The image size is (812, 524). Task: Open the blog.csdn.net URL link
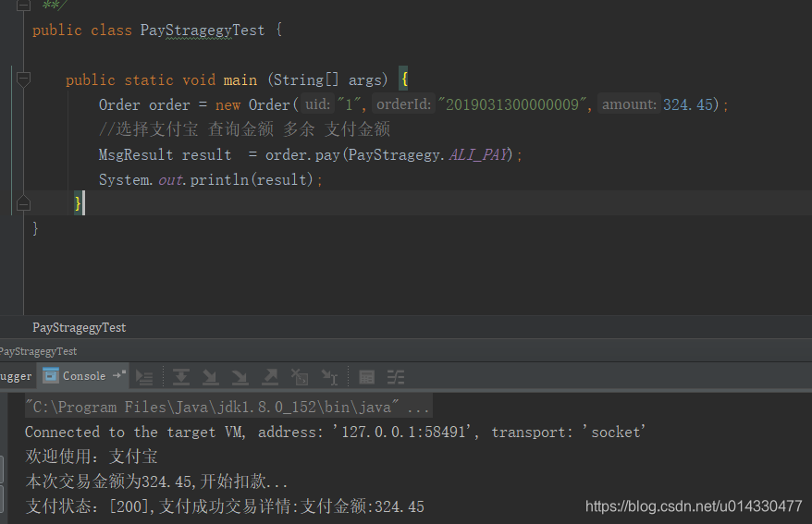coord(694,506)
